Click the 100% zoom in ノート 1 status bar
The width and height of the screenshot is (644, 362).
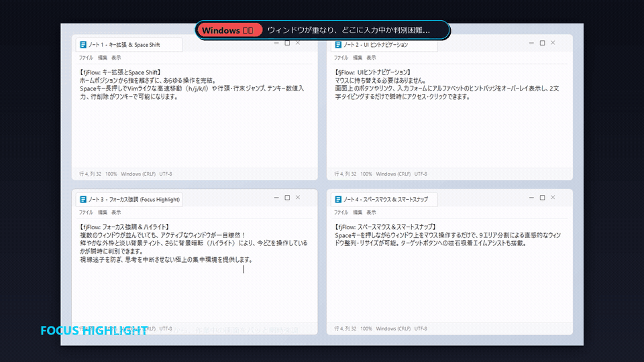111,174
